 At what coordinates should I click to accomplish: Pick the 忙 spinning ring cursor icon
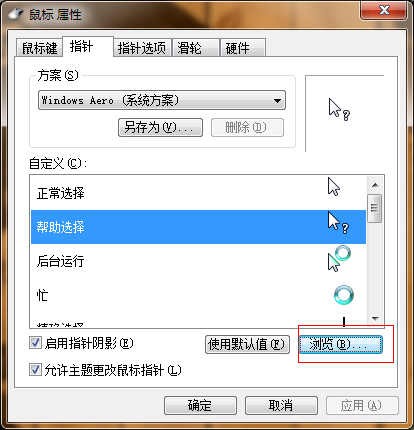(x=344, y=295)
